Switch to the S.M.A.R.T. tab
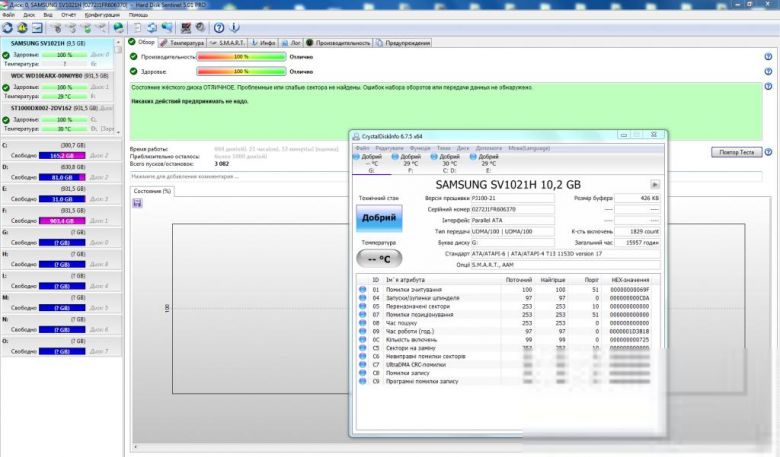Viewport: 780px width, 457px height. pyautogui.click(x=227, y=43)
